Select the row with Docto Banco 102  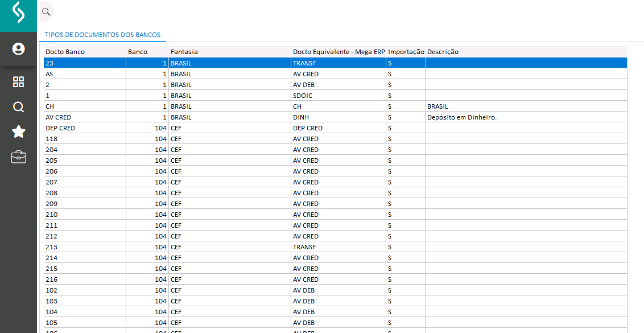click(336, 290)
